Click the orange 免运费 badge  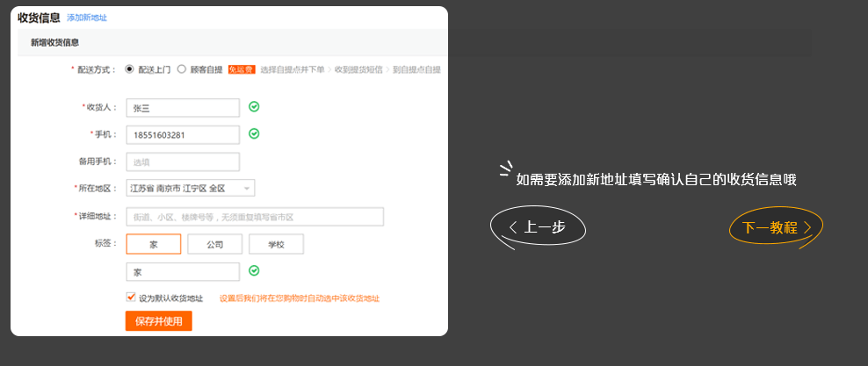[x=242, y=68]
